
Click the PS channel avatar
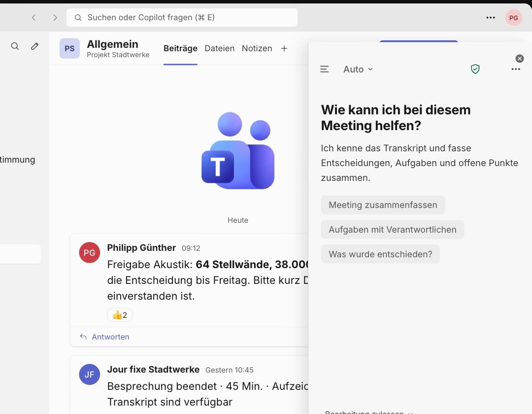pos(69,48)
